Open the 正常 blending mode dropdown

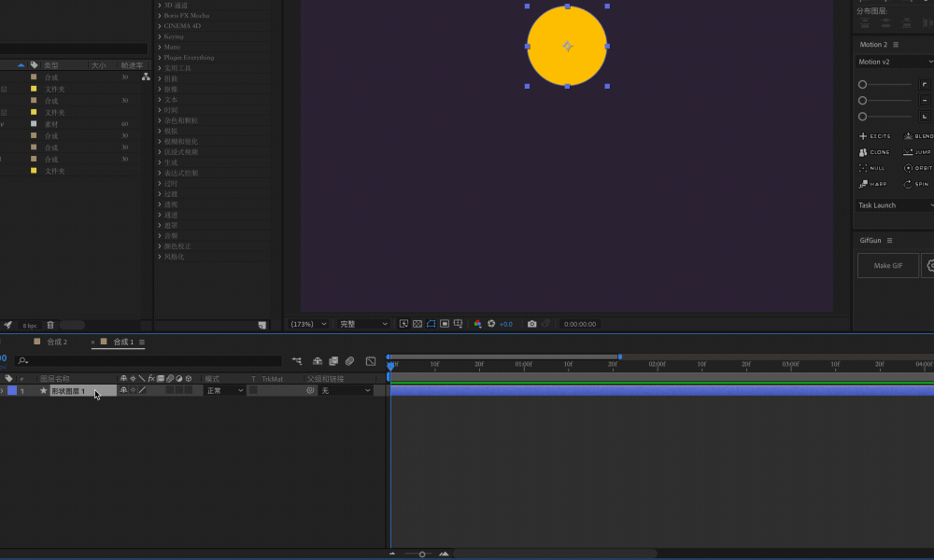(x=224, y=391)
